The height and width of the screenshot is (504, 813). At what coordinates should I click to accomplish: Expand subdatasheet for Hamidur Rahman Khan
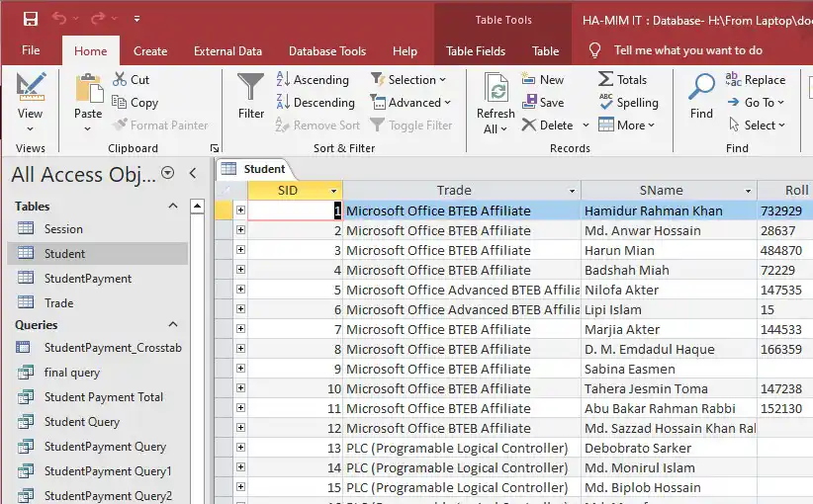coord(240,210)
